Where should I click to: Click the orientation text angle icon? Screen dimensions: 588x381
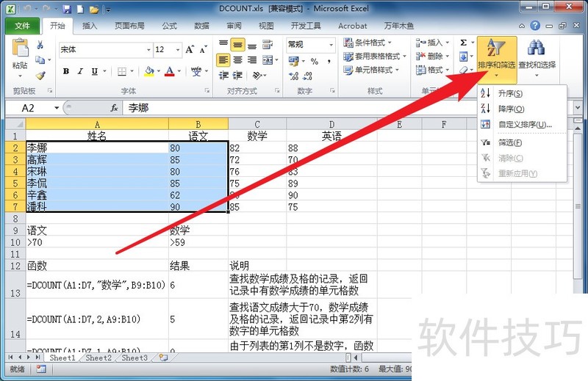pyautogui.click(x=257, y=76)
